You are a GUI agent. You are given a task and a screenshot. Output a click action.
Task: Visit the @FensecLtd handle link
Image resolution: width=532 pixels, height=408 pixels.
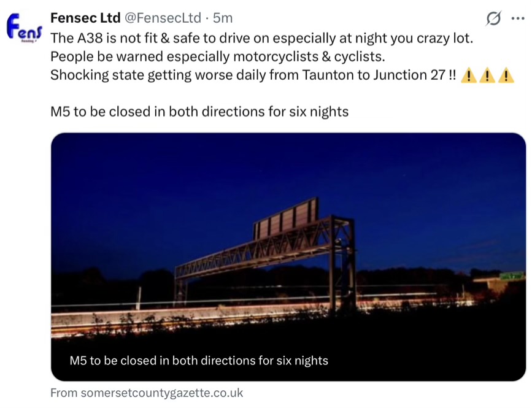164,18
